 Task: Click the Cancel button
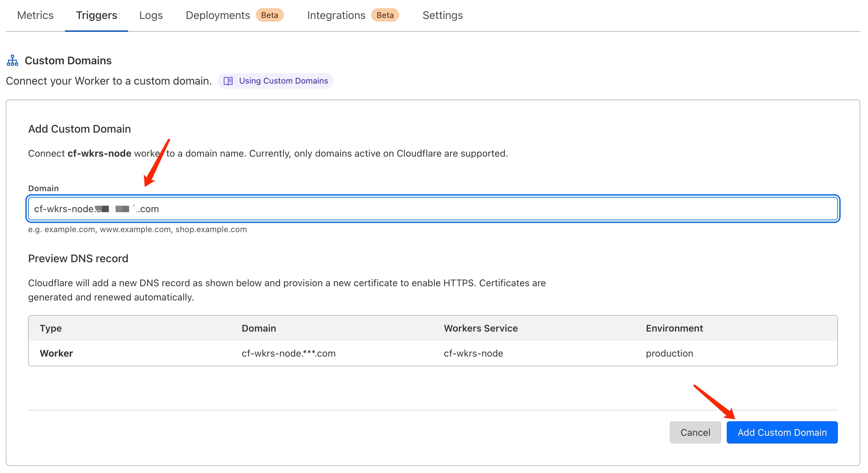click(x=695, y=432)
